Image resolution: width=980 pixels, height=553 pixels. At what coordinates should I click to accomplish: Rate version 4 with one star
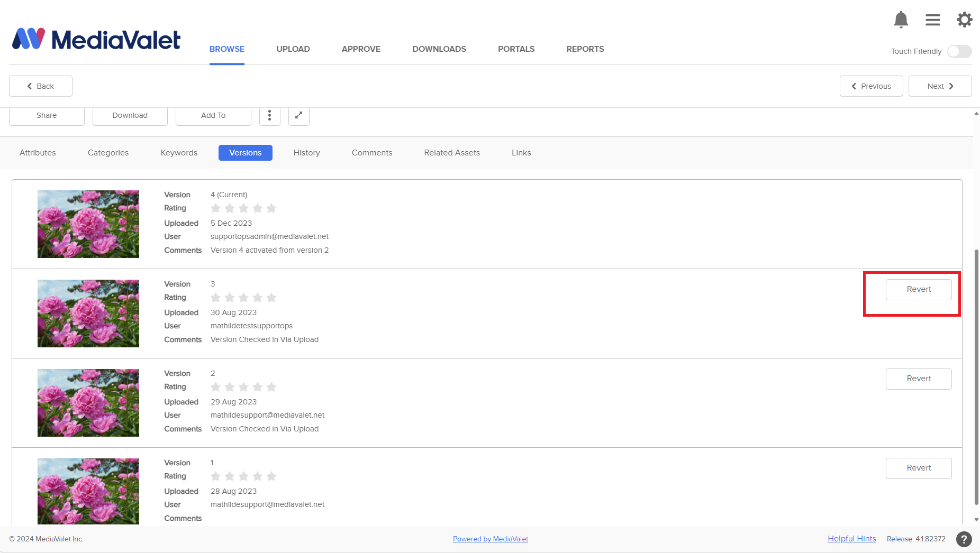tap(215, 208)
